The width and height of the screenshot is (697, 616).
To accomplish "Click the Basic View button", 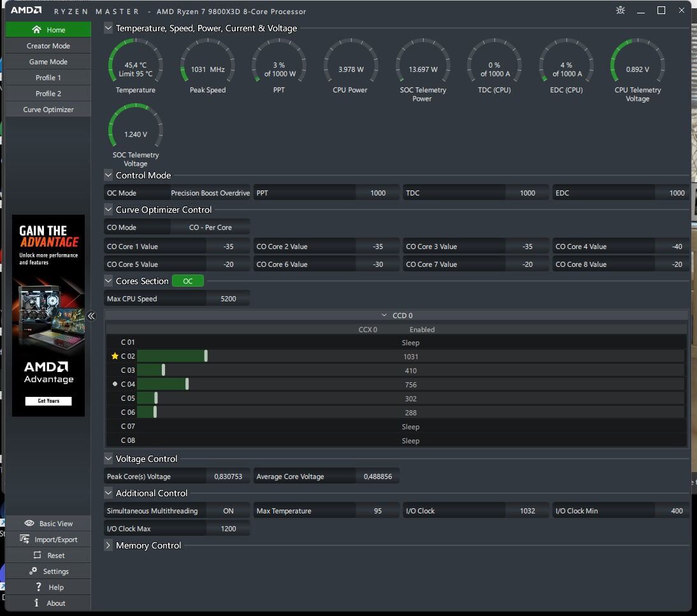I will pyautogui.click(x=48, y=523).
